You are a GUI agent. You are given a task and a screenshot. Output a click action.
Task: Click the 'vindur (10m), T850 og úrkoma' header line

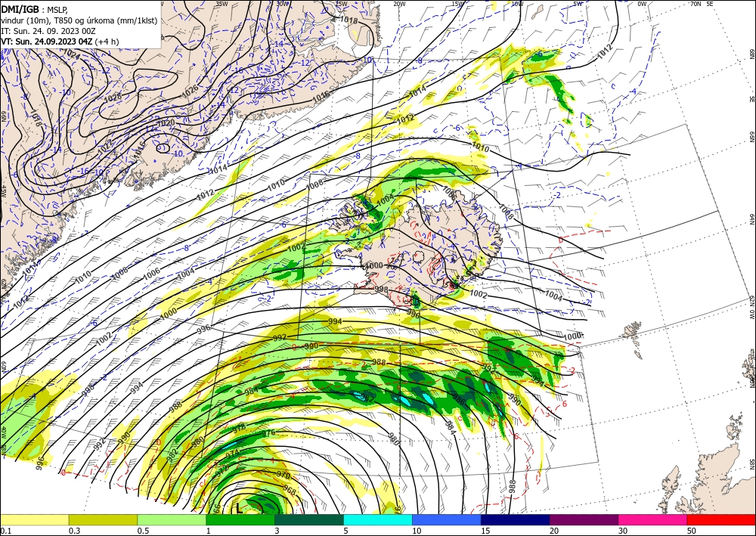tap(79, 20)
